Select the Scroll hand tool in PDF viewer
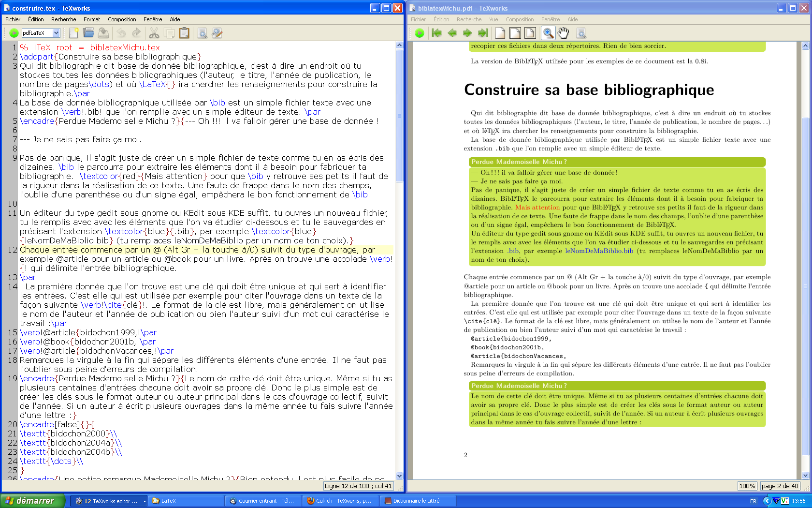 click(564, 33)
